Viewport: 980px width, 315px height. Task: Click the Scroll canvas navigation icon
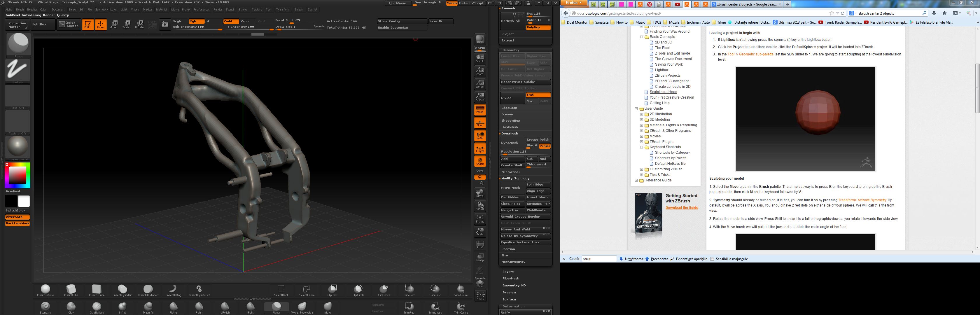480,58
